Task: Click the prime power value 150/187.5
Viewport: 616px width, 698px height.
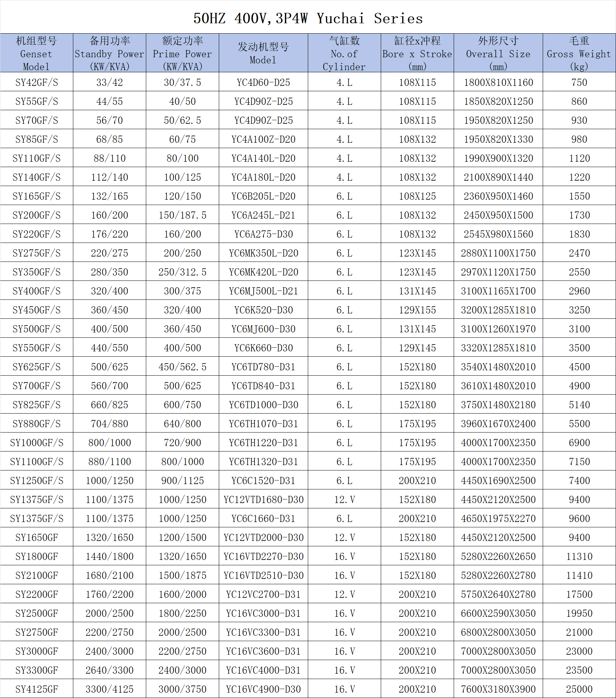Action: click(x=182, y=215)
